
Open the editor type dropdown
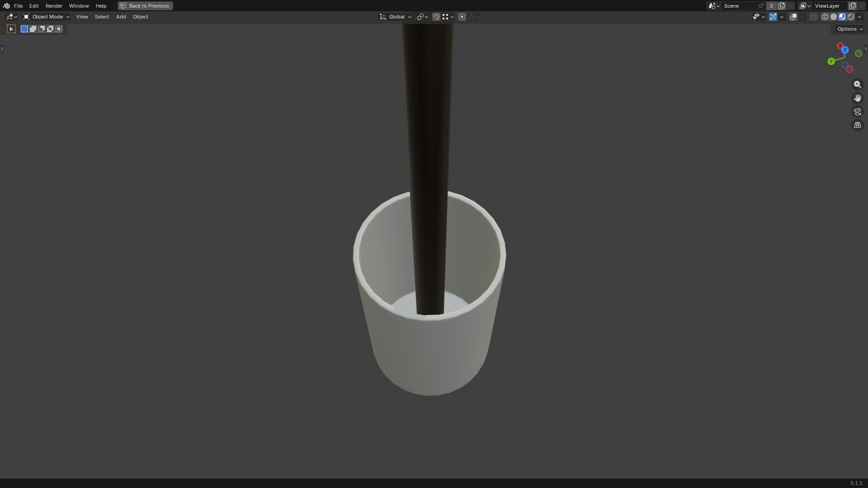(x=11, y=17)
